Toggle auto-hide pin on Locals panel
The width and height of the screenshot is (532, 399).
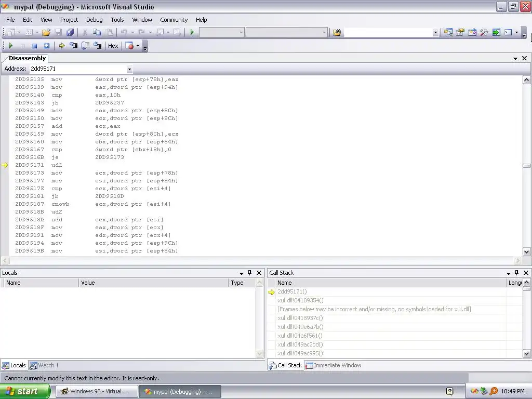point(250,273)
